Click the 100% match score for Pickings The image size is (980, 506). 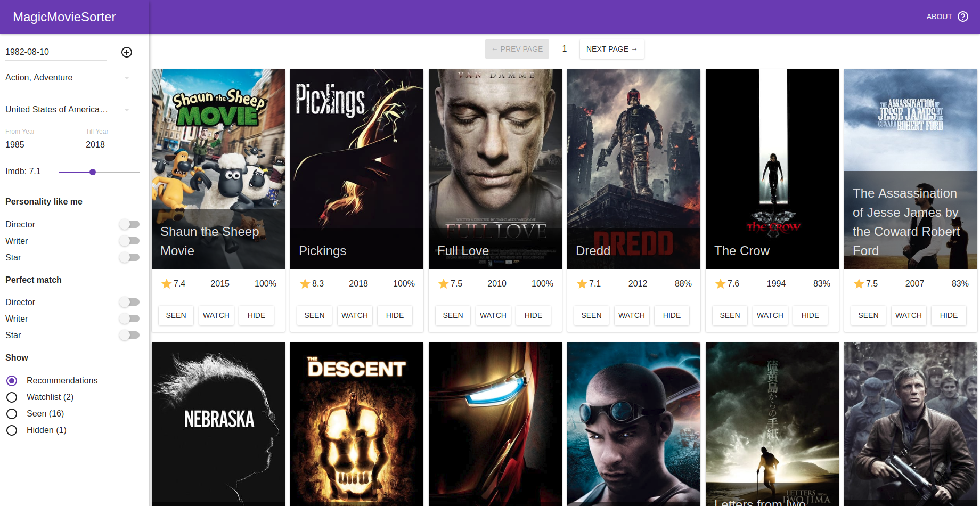pos(404,284)
